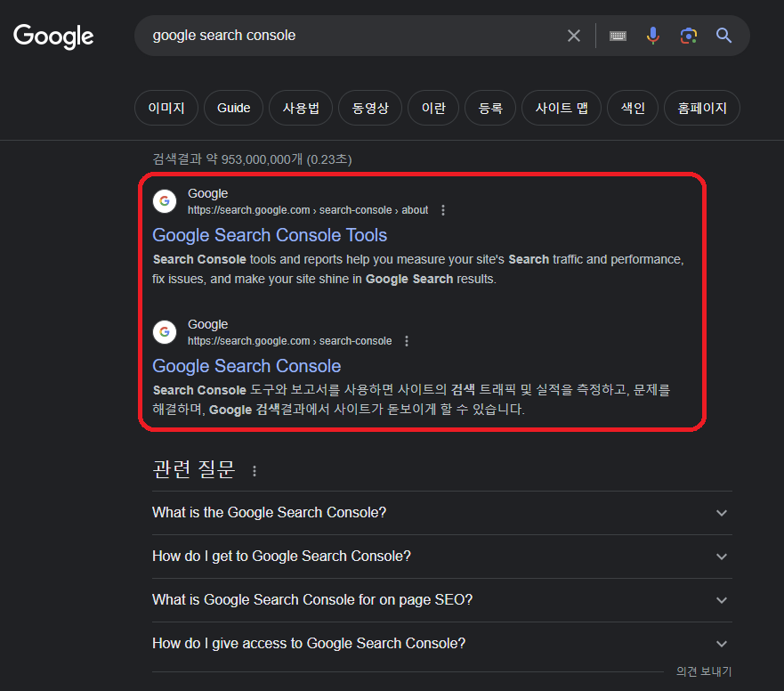Image resolution: width=784 pixels, height=691 pixels.
Task: Expand How do I get to Google Search Console?
Action: pyautogui.click(x=442, y=556)
